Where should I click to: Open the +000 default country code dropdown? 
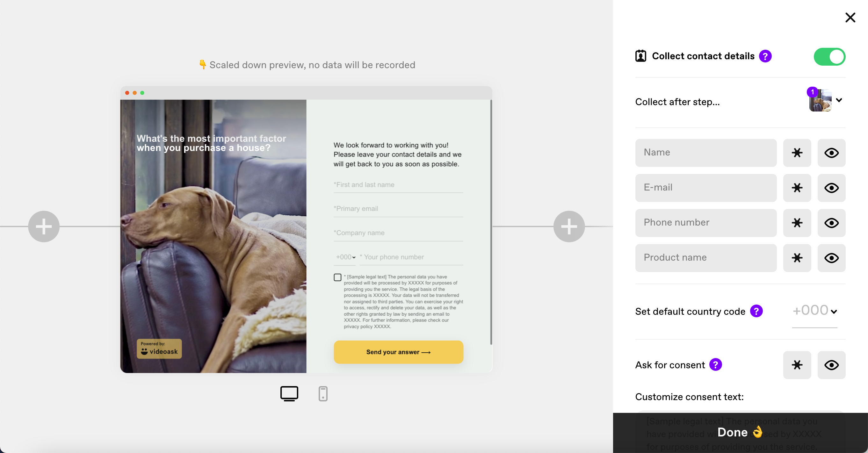[814, 311]
